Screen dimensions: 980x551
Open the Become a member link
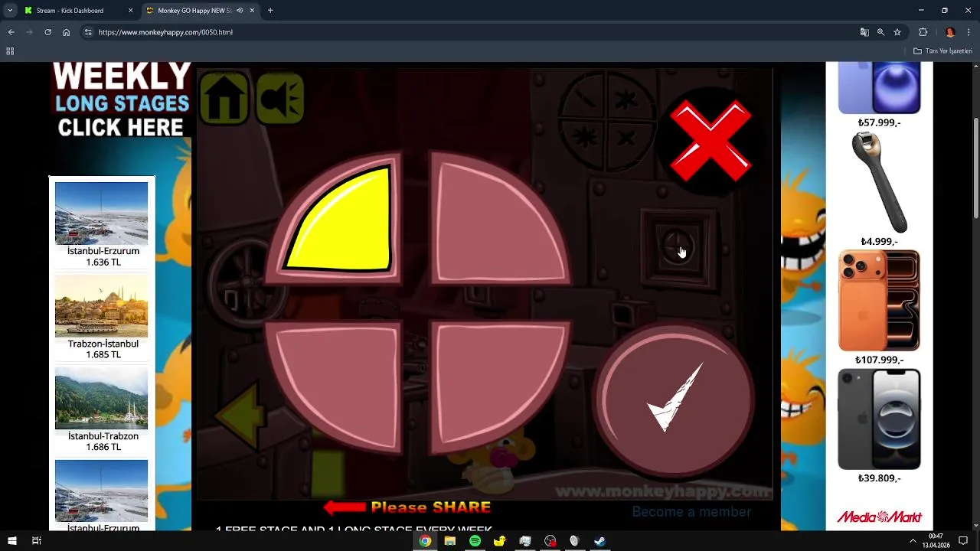tap(691, 511)
